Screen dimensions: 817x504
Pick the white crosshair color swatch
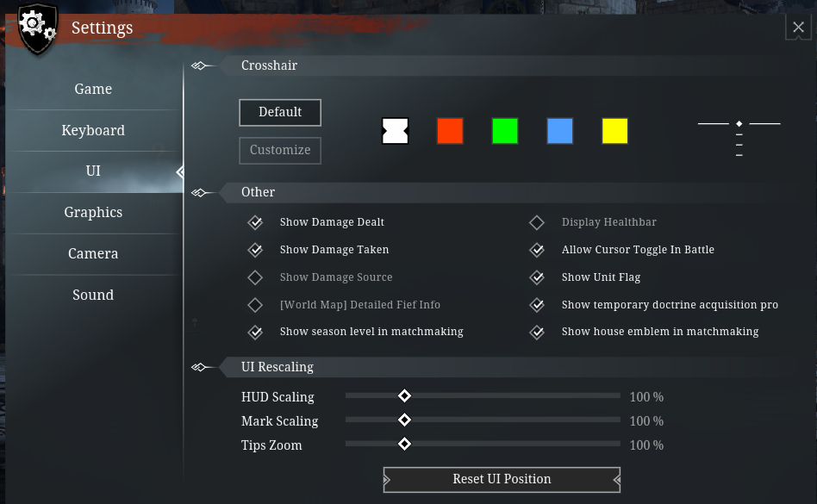pyautogui.click(x=395, y=131)
